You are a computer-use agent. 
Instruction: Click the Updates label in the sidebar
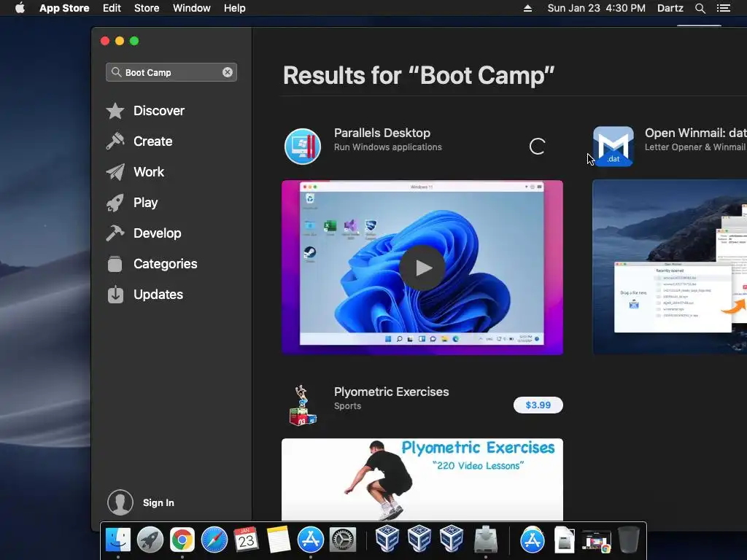point(158,295)
